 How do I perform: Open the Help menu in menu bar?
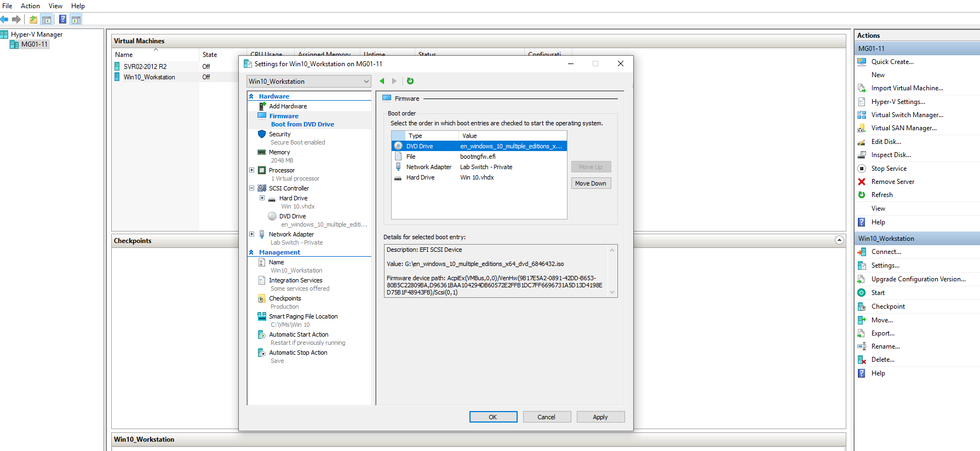point(78,6)
